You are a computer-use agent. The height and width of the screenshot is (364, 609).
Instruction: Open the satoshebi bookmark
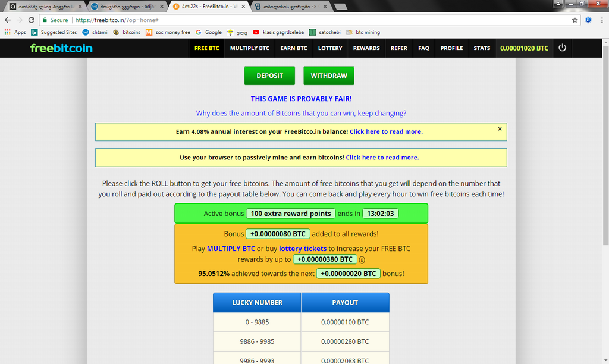coord(325,32)
